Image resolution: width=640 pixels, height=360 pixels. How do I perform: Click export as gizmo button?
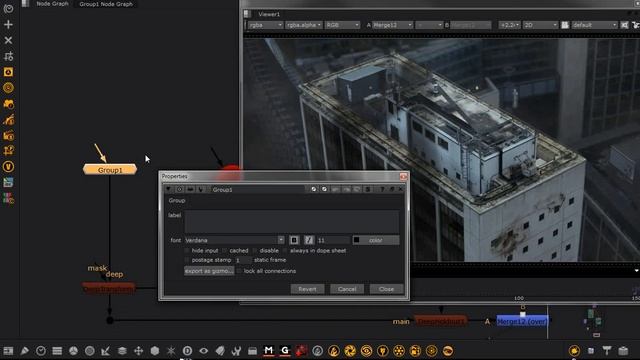(x=209, y=271)
